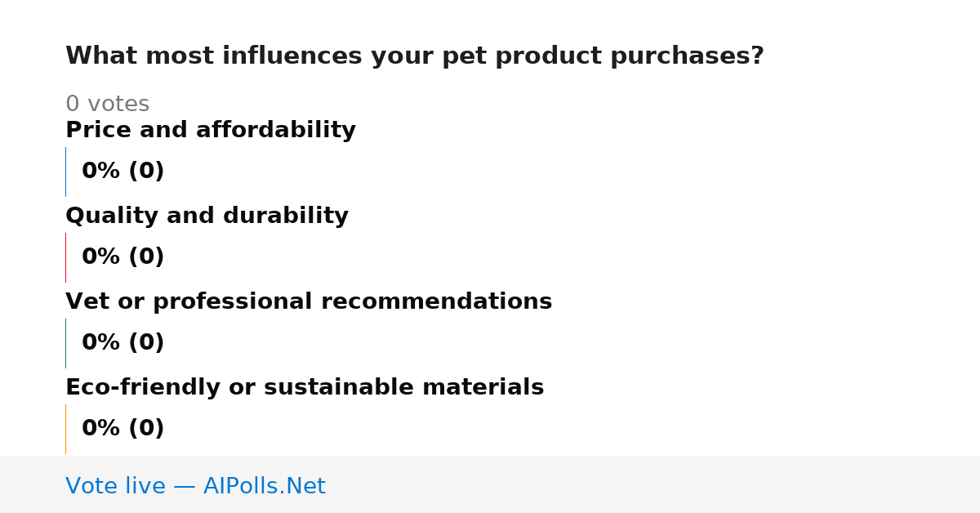Click the 0% (0) result under Eco-friendly
980x513 pixels.
click(x=123, y=429)
